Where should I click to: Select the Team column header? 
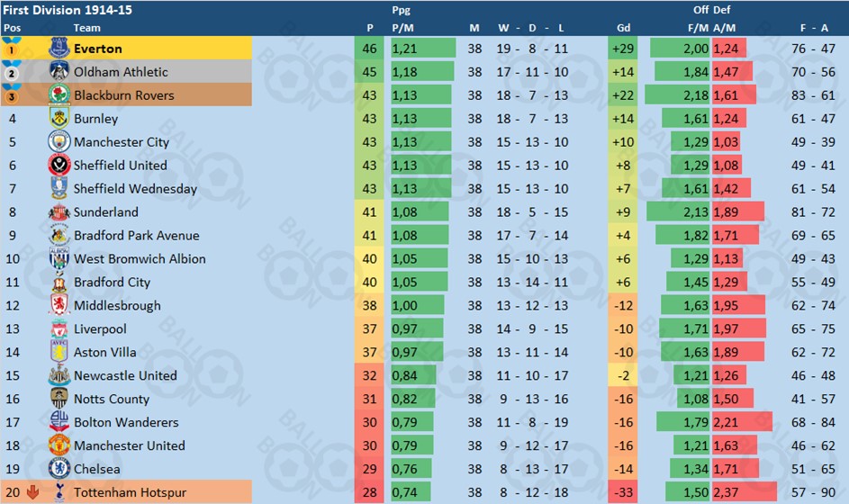tap(86, 28)
